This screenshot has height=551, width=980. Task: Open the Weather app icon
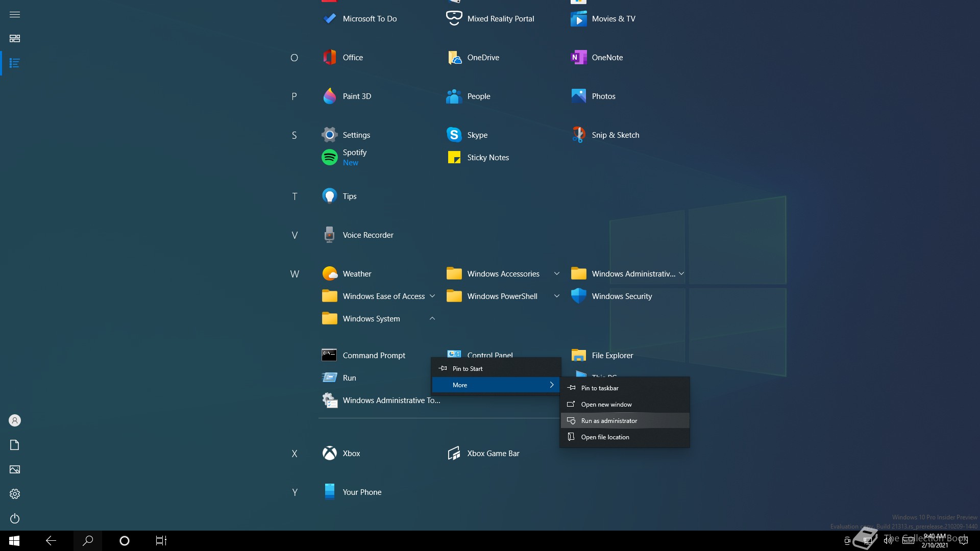pyautogui.click(x=330, y=274)
